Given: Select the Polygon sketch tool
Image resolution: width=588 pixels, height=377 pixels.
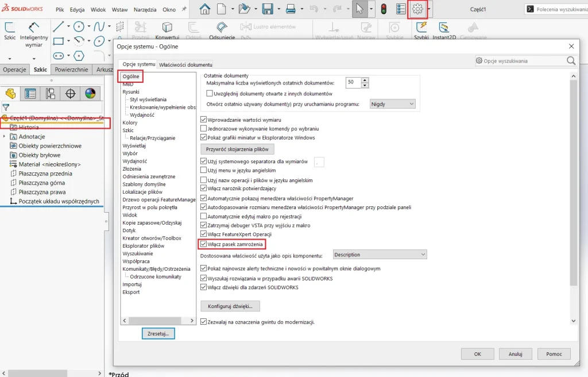Looking at the screenshot, I should pos(79,56).
